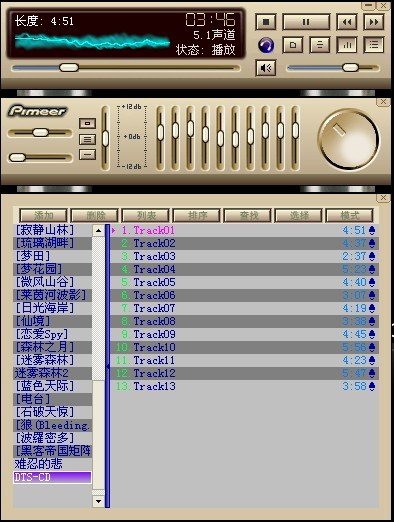Click the bell icon on Track01 row
This screenshot has height=522, width=394.
pyautogui.click(x=372, y=230)
